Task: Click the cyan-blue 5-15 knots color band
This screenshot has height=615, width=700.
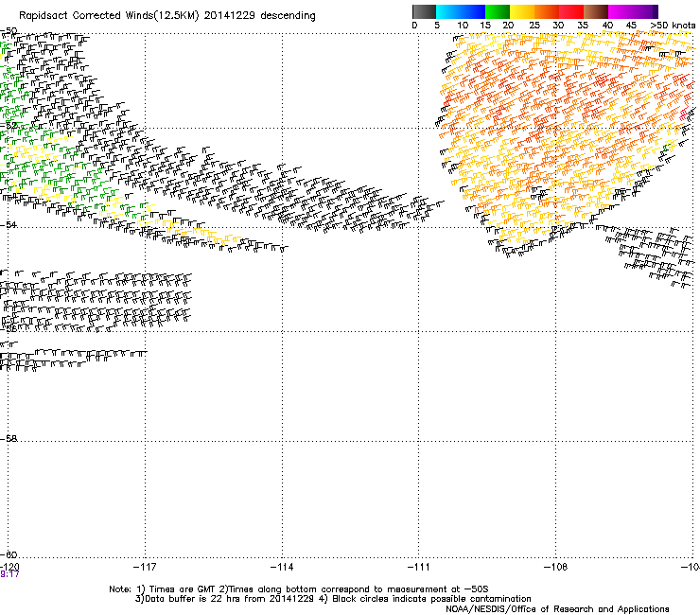Action: coord(461,11)
